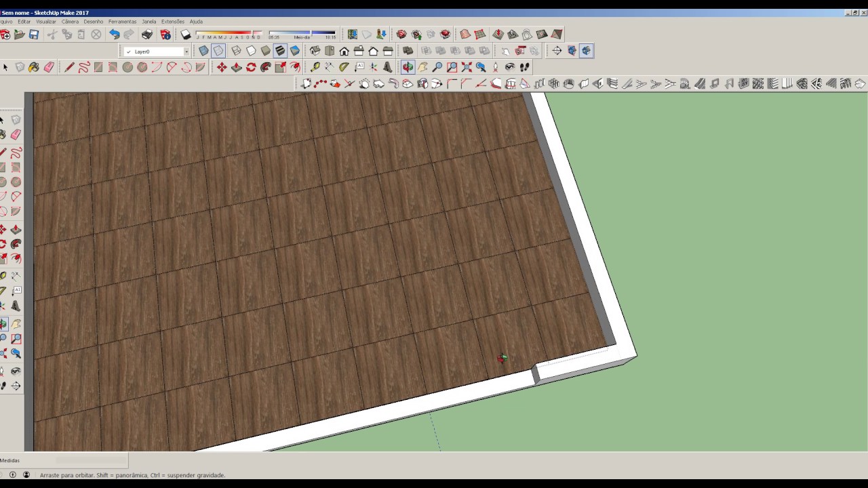
Task: Pick the Circle tool in top toolbar
Action: 127,67
